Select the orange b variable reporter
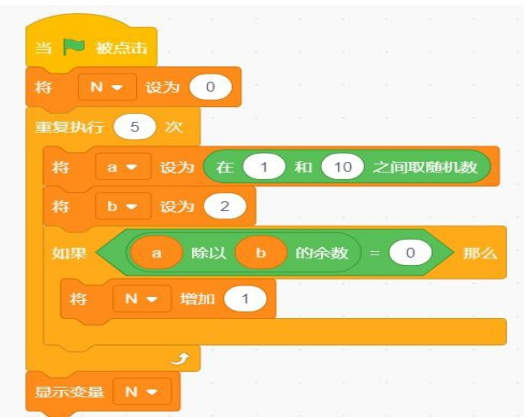Viewport: 530px width, 418px height. [261, 253]
